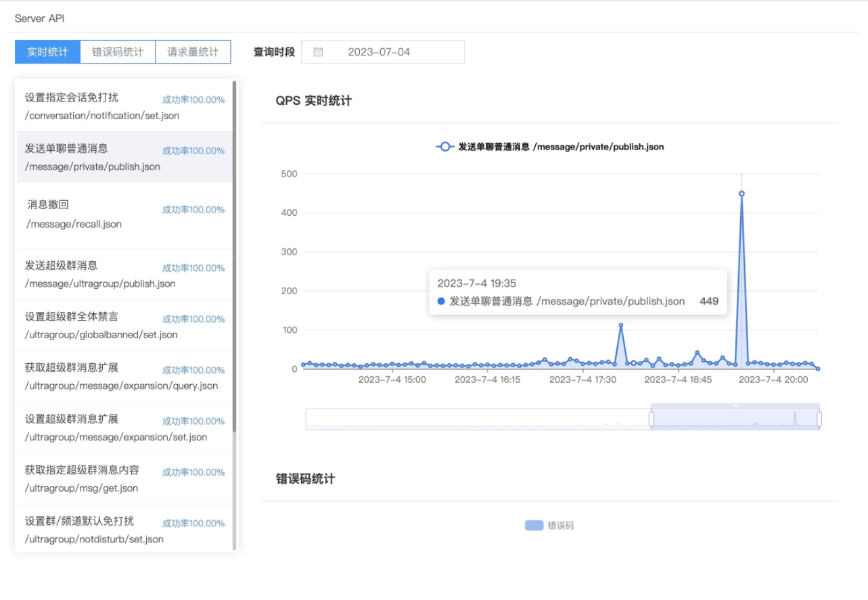This screenshot has width=868, height=600.
Task: Click the calendar icon in date field
Action: [318, 52]
